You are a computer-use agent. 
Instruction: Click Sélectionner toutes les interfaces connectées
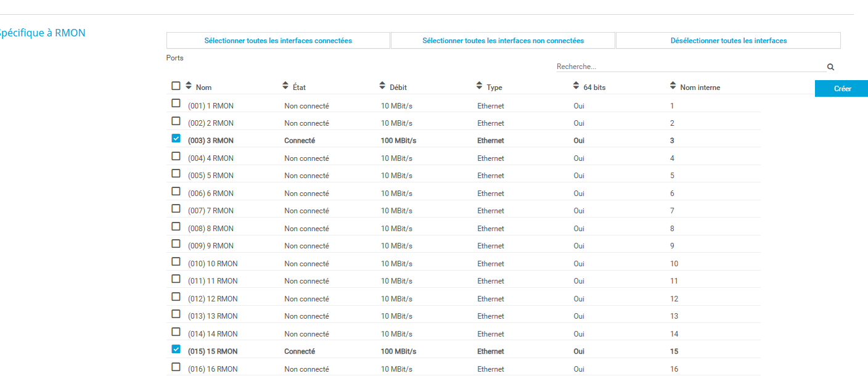click(x=278, y=41)
